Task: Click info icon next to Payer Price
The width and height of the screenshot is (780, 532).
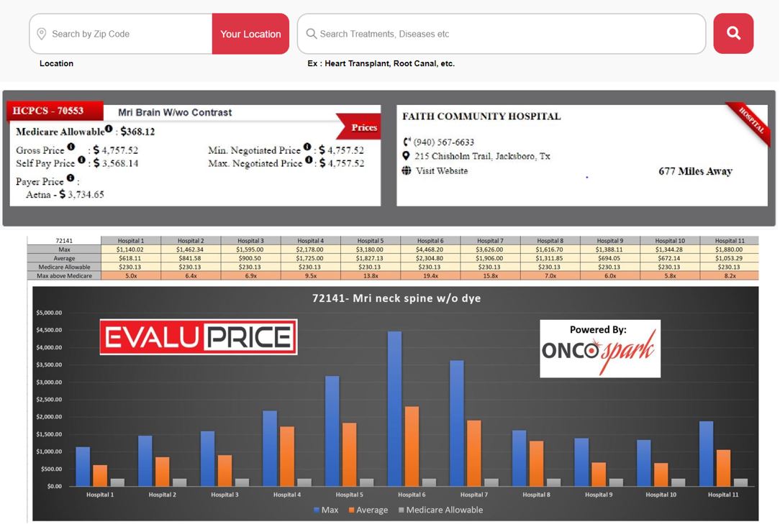Action: 71,178
